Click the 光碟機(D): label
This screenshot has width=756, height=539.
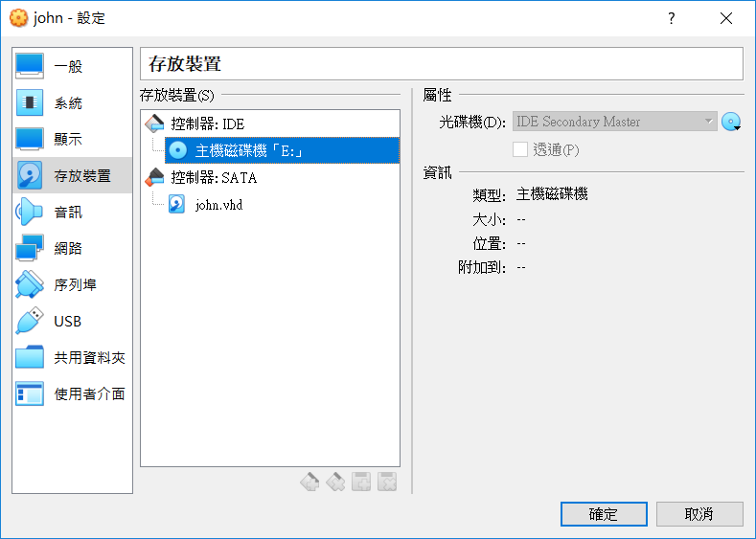[472, 122]
